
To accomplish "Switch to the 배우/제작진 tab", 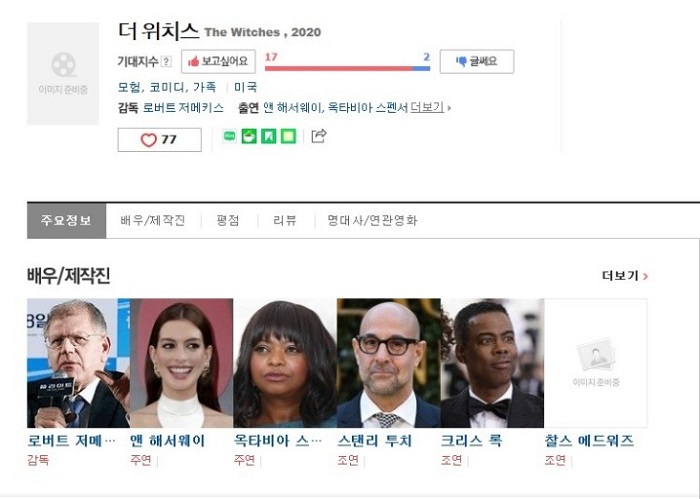I will click(x=153, y=220).
